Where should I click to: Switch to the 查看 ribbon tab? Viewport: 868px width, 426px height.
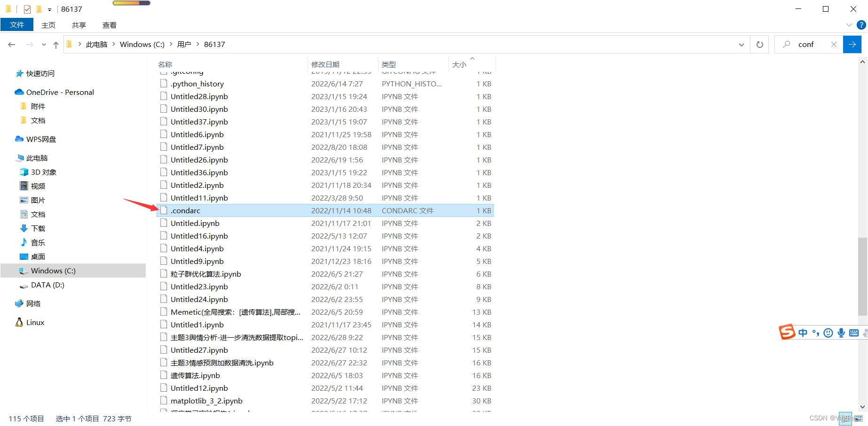coord(109,25)
